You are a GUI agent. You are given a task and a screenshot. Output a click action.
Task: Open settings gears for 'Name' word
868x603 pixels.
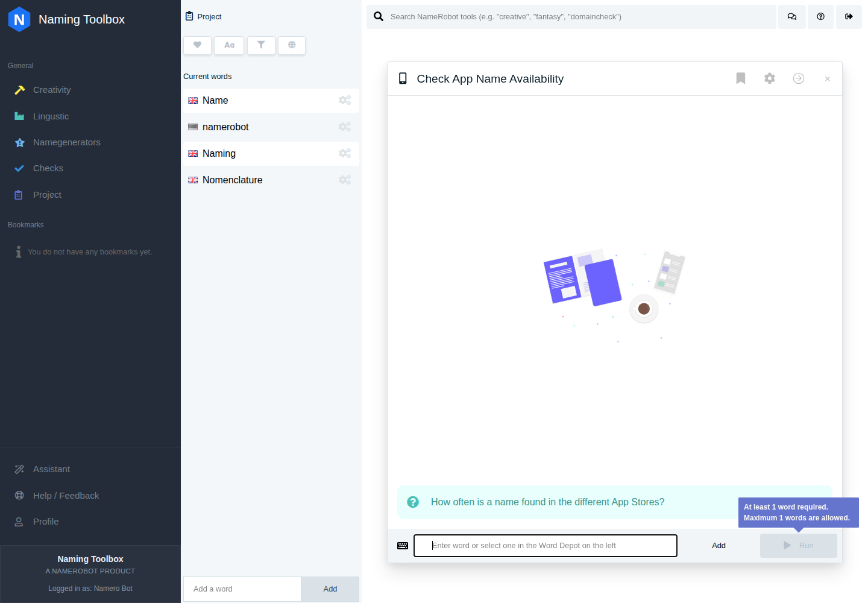345,101
